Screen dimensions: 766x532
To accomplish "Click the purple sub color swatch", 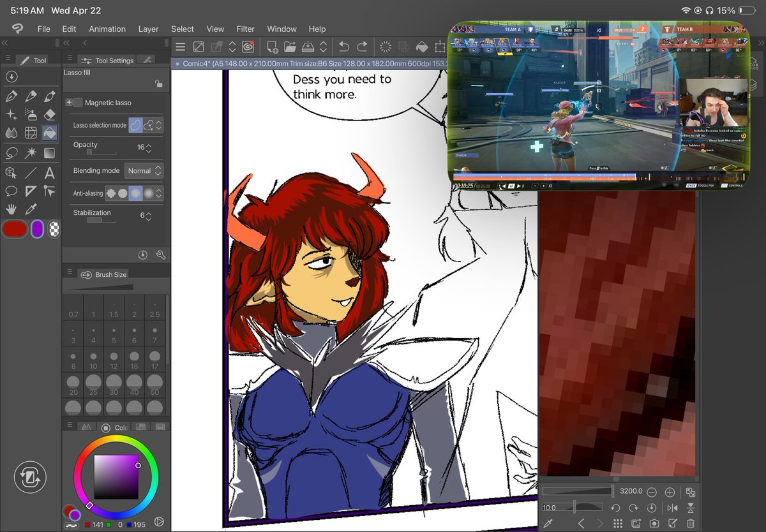I will [37, 229].
